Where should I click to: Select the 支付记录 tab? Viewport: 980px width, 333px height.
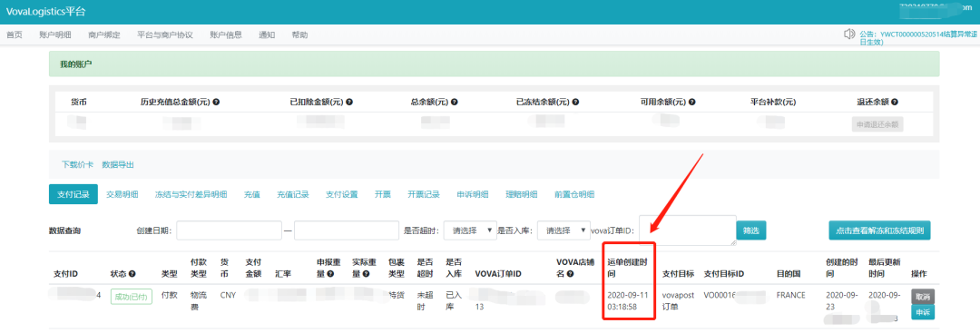tap(73, 194)
